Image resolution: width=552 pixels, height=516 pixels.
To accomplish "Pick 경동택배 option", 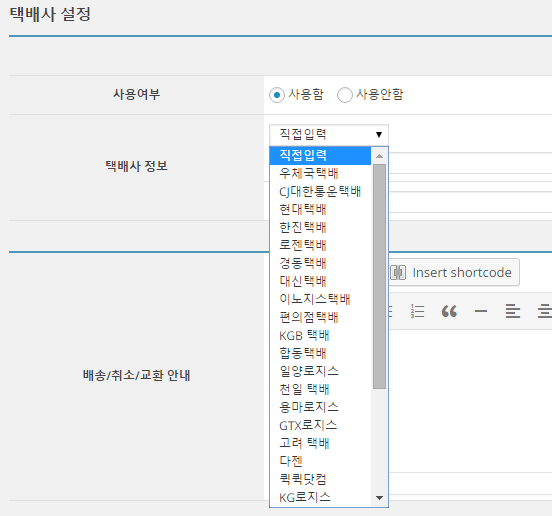I will click(320, 263).
